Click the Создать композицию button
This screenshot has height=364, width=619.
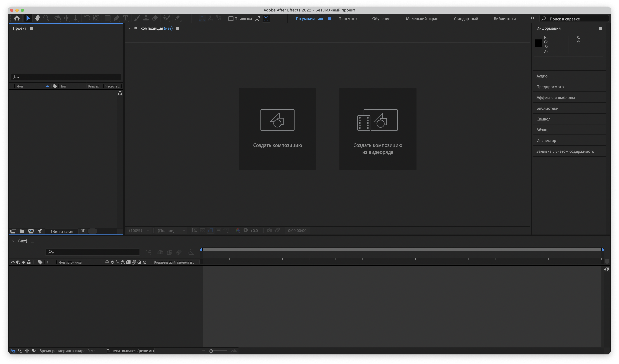277,129
